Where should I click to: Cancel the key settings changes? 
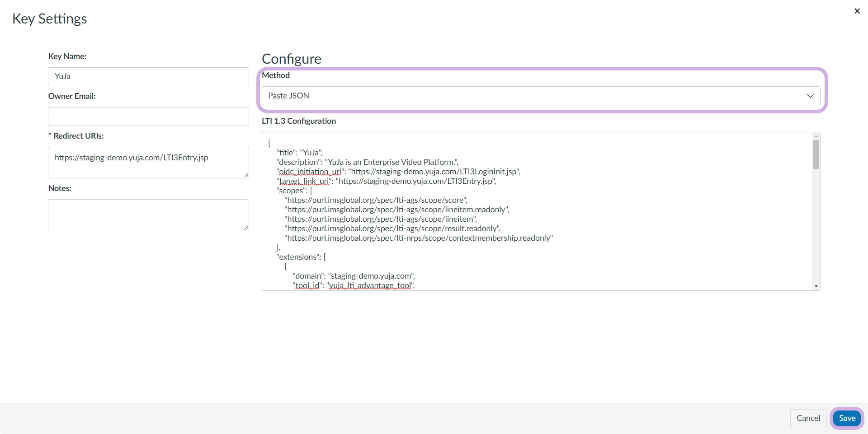click(808, 418)
